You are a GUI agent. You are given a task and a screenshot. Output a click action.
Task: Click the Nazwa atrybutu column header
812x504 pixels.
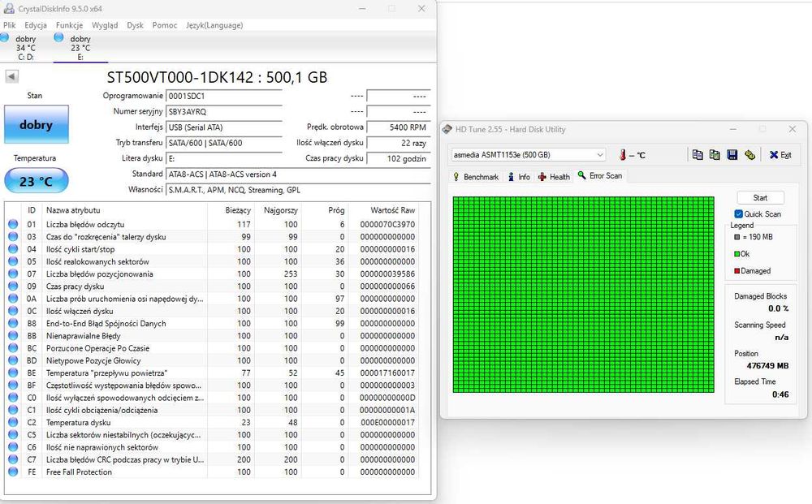(x=124, y=210)
